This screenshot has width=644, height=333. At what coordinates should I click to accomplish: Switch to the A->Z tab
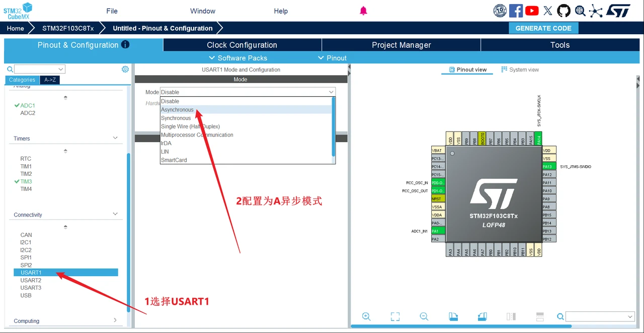point(50,80)
